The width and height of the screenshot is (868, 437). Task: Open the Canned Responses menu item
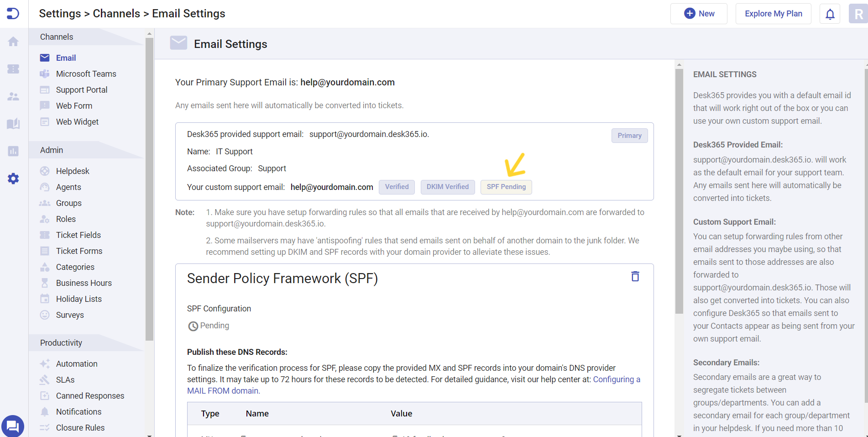[90, 395]
